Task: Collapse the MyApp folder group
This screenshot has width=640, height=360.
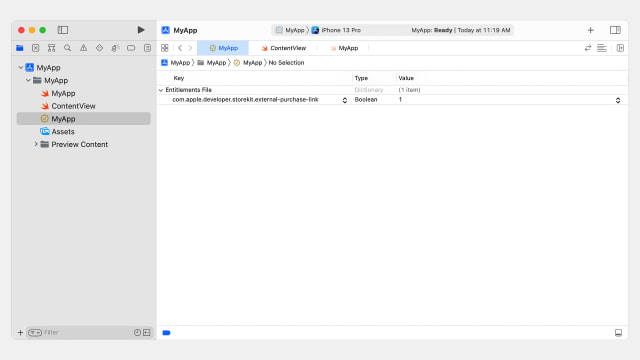Action: pyautogui.click(x=28, y=80)
